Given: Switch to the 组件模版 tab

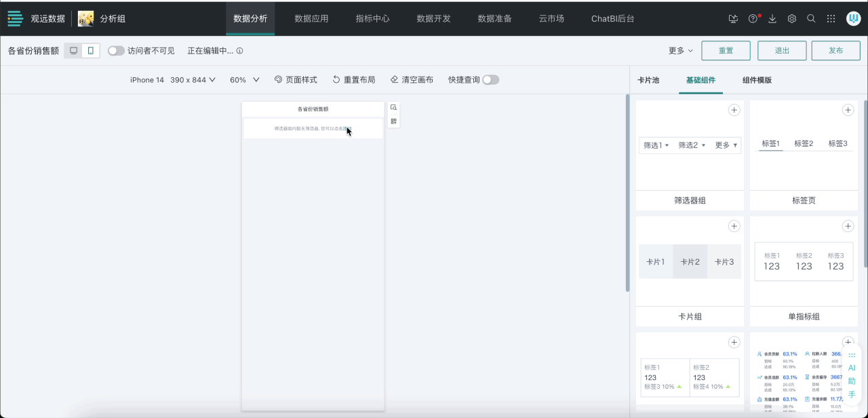Looking at the screenshot, I should coord(757,80).
